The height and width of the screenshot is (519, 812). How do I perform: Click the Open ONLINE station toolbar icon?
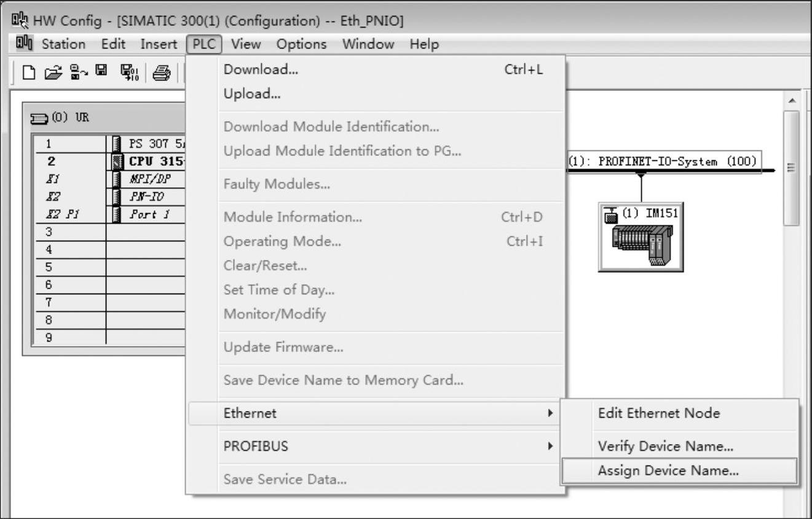(78, 73)
